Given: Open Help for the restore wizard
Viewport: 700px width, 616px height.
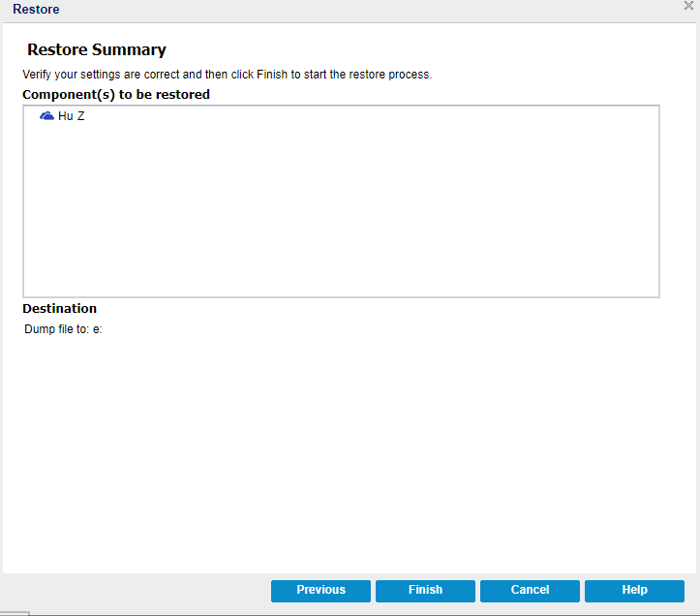Looking at the screenshot, I should point(634,590).
